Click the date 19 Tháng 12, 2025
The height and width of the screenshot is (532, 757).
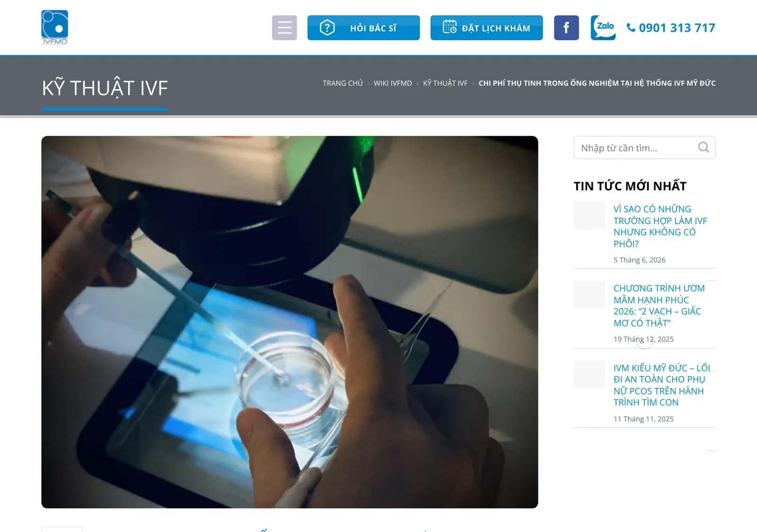[x=643, y=339]
